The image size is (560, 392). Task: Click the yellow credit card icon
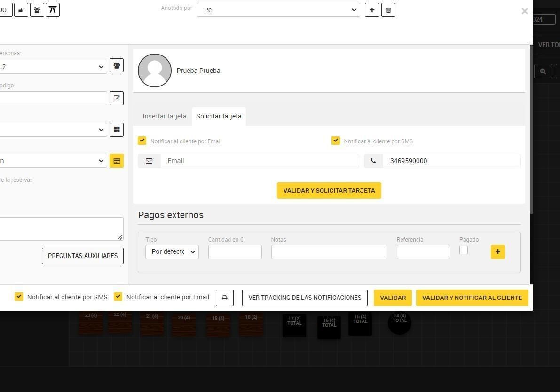pyautogui.click(x=117, y=161)
